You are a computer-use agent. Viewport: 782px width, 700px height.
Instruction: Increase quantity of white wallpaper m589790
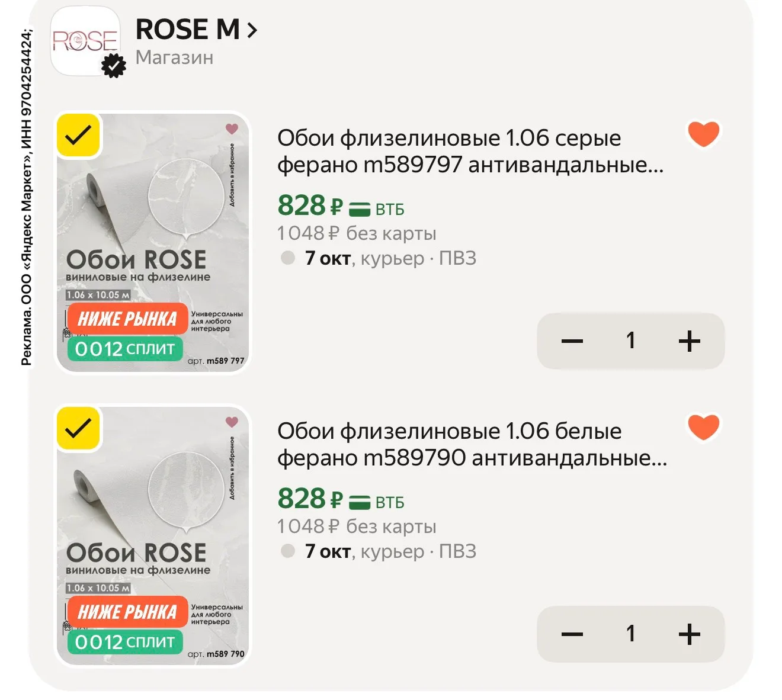click(x=690, y=634)
